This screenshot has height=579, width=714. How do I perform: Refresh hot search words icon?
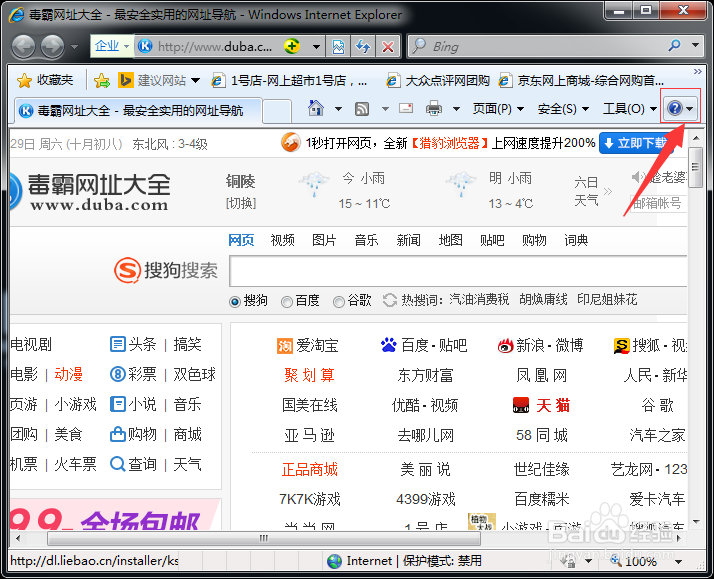[x=390, y=300]
